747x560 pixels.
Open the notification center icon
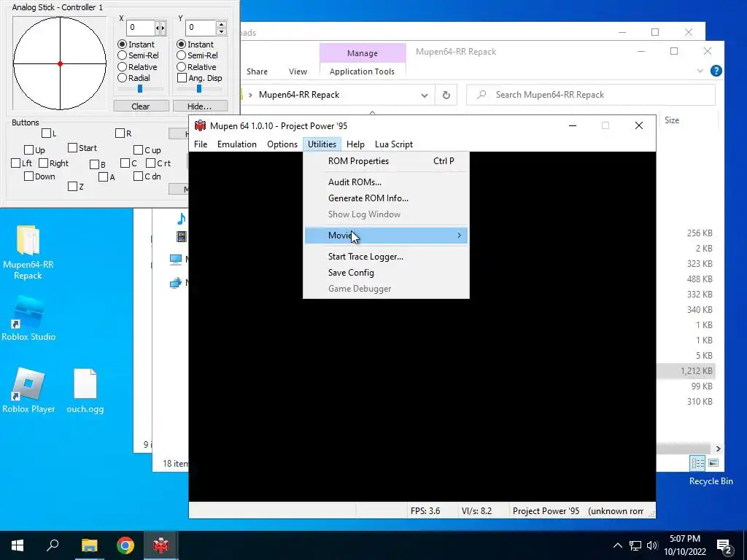pyautogui.click(x=724, y=545)
